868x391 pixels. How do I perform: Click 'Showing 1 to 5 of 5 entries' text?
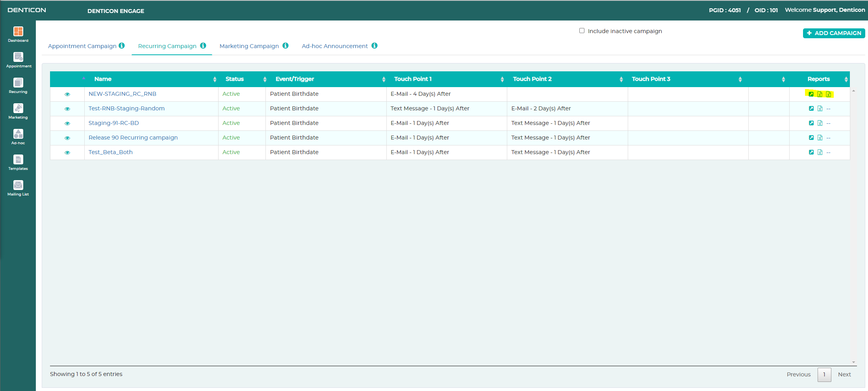[x=86, y=374]
